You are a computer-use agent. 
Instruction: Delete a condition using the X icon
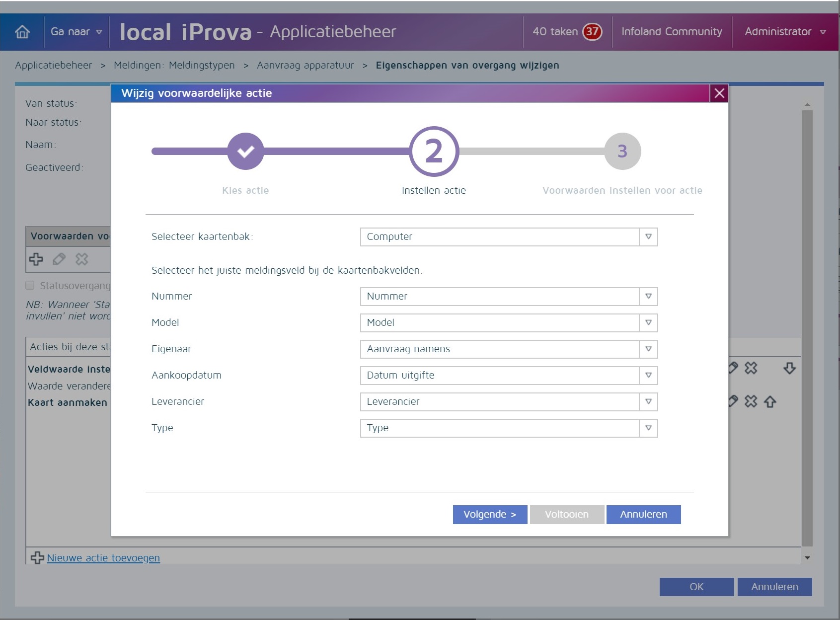pos(81,259)
